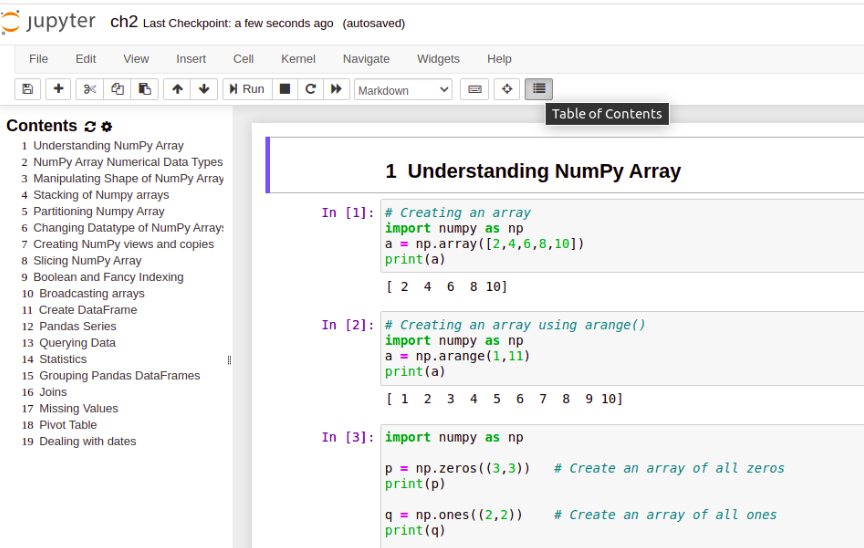This screenshot has height=548, width=864.
Task: Rename the notebook title ch2
Action: pyautogui.click(x=124, y=22)
